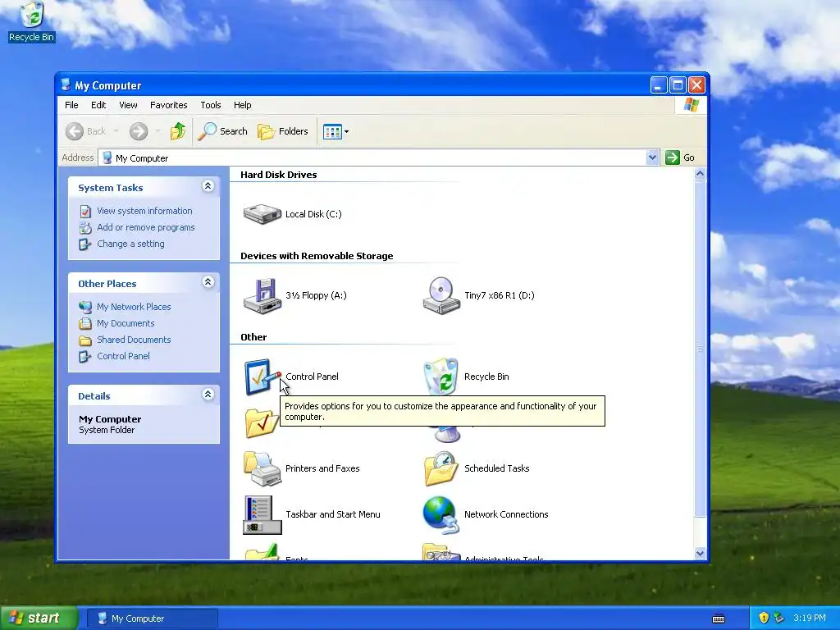Select the Tiny7 x86 R1 (D:) CD drive icon

[441, 295]
